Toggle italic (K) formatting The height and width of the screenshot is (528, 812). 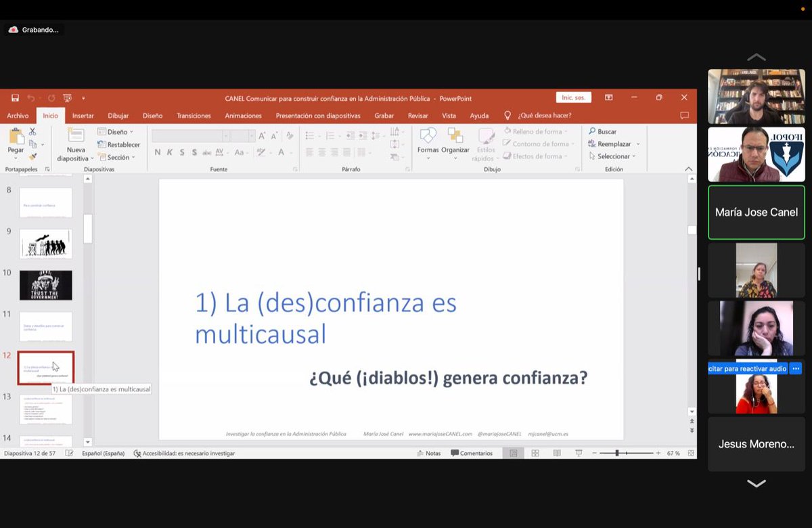pyautogui.click(x=170, y=152)
